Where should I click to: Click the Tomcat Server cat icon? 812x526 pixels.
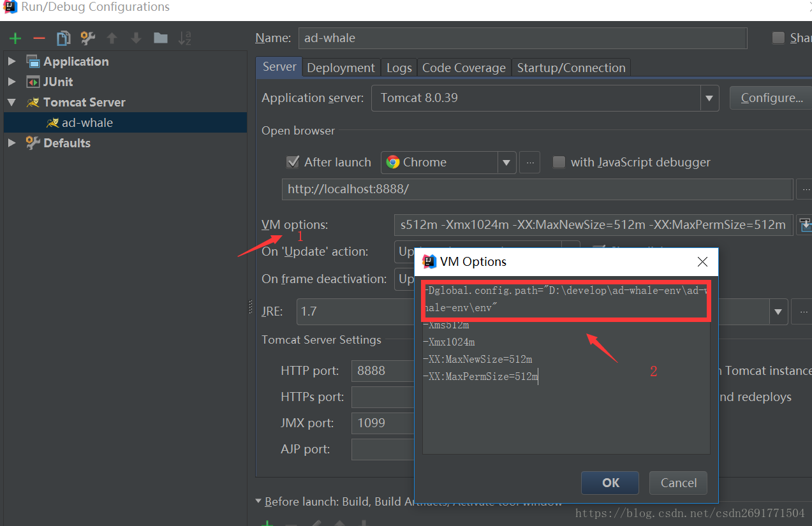click(x=33, y=102)
